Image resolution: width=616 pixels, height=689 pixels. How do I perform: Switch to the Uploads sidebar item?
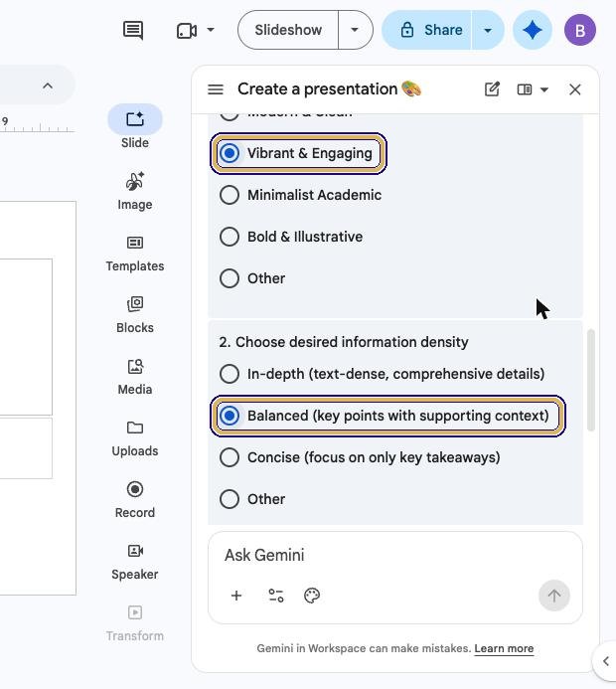135,438
